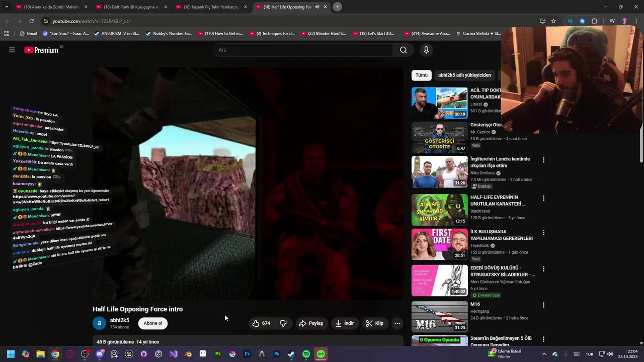644x362 pixels.
Task: Click the İndir download button
Action: click(345, 323)
